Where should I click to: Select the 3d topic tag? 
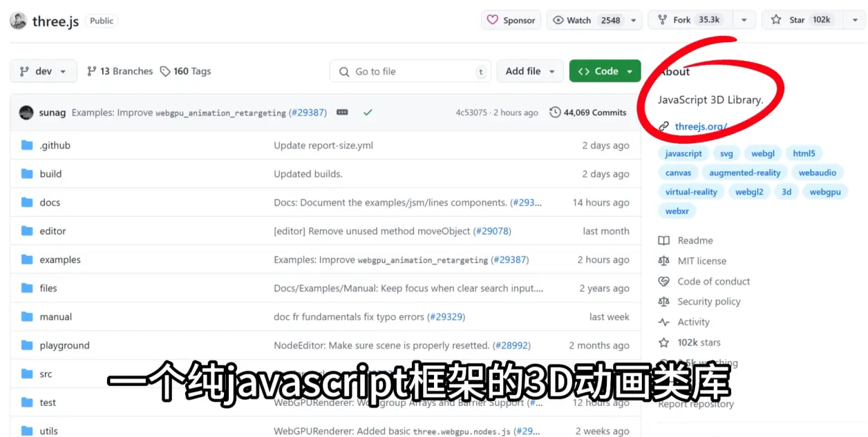(786, 192)
